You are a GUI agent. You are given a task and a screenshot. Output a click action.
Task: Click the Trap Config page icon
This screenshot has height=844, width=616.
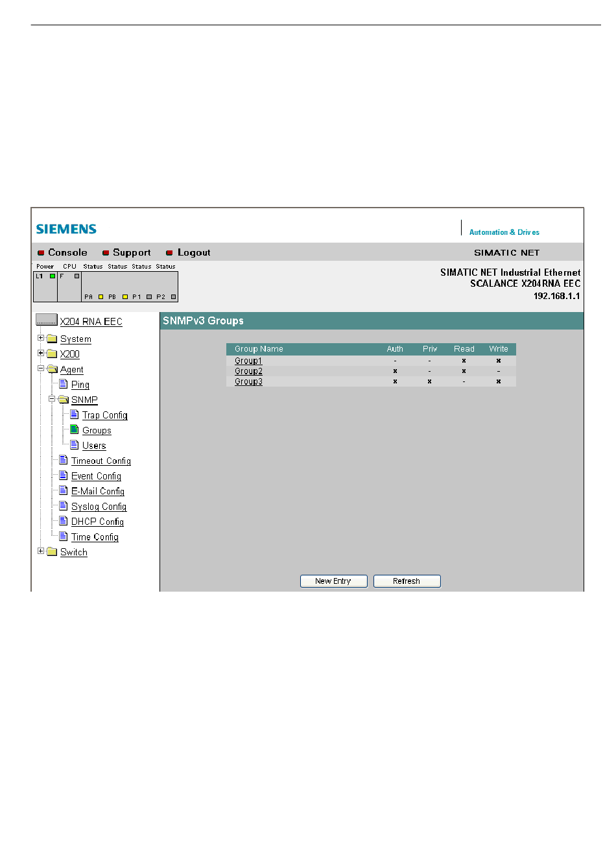pyautogui.click(x=75, y=415)
